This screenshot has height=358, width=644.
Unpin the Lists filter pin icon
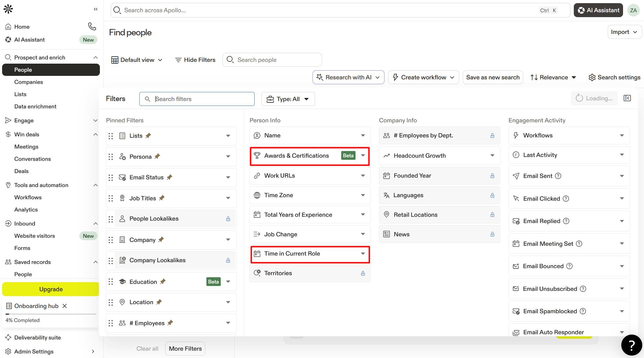[148, 135]
